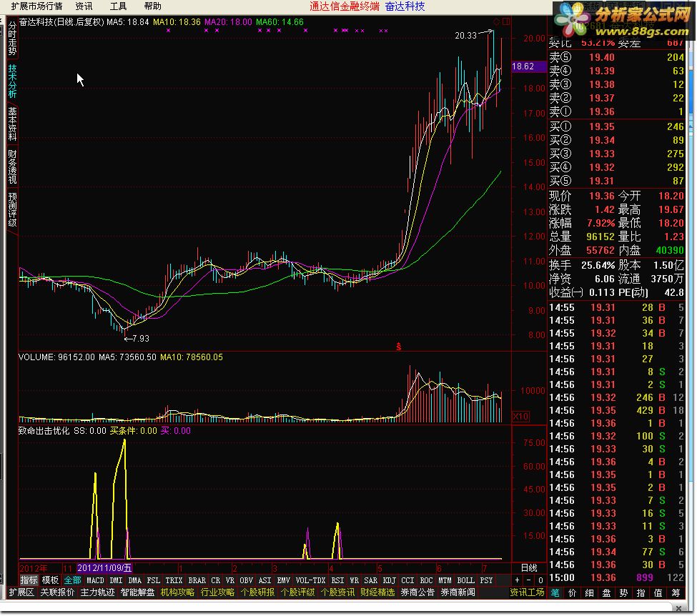697x616 pixels.
Task: Select the 盘 panel tab
Action: [x=606, y=593]
